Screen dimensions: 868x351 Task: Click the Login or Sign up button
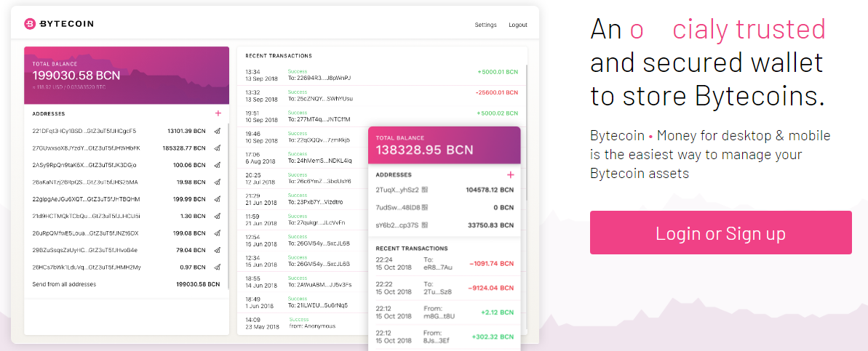coord(721,233)
